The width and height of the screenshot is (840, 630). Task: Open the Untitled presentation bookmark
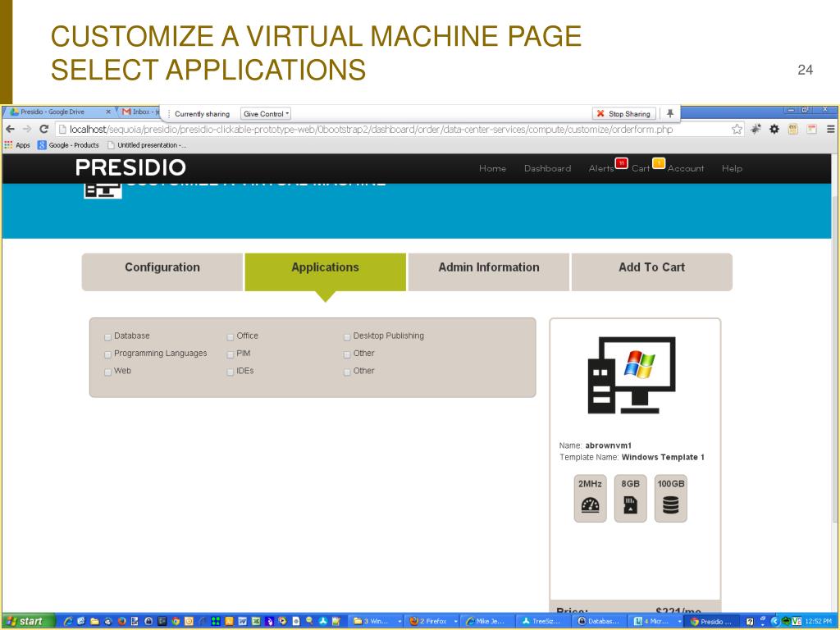click(x=147, y=145)
